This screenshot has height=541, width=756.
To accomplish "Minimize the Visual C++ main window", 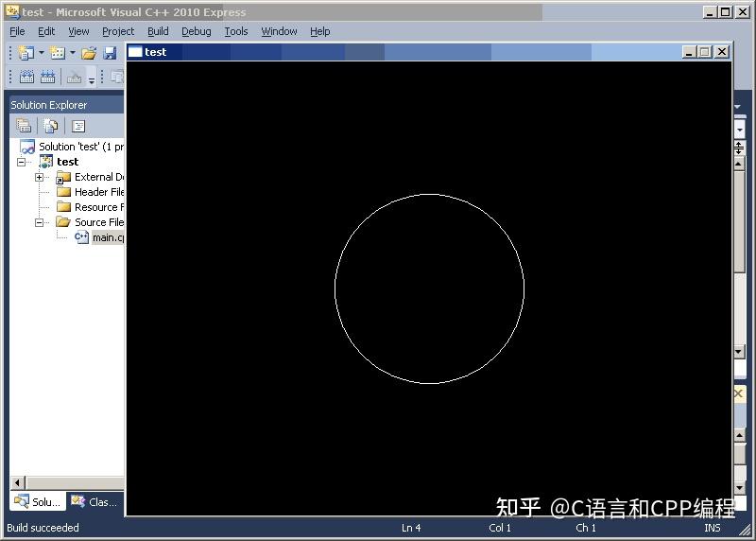I will pos(709,12).
